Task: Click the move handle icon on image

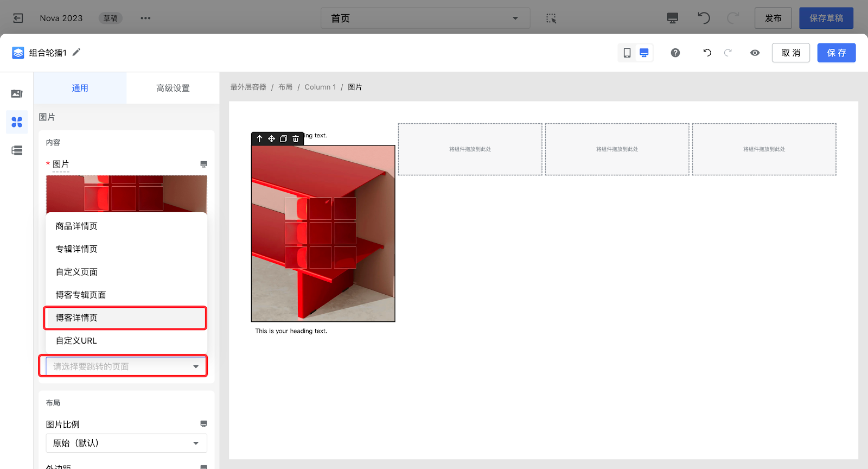Action: [x=271, y=139]
